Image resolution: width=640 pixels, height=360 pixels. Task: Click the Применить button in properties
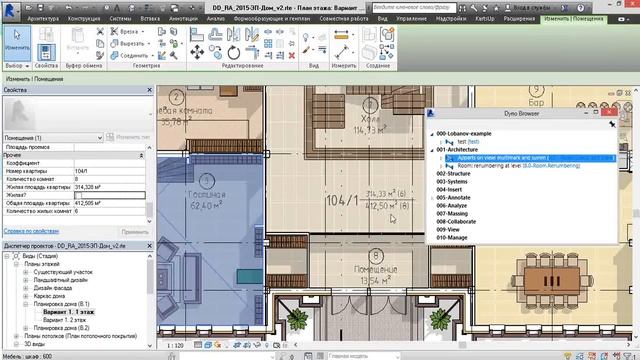tap(135, 232)
